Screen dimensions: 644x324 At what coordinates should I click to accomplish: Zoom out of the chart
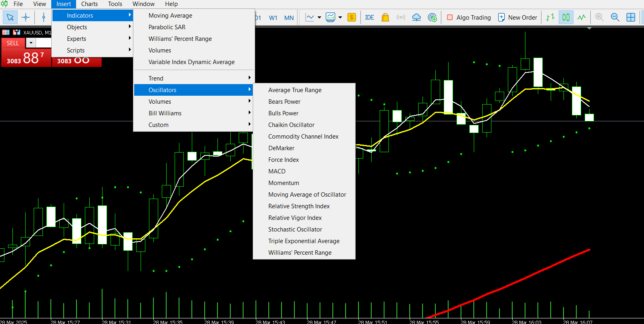(615, 17)
